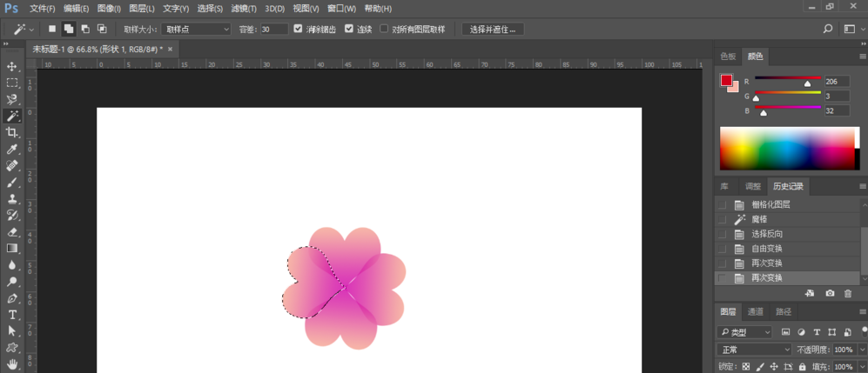Select the Eyedropper tool
Image resolution: width=868 pixels, height=373 pixels.
(12, 149)
